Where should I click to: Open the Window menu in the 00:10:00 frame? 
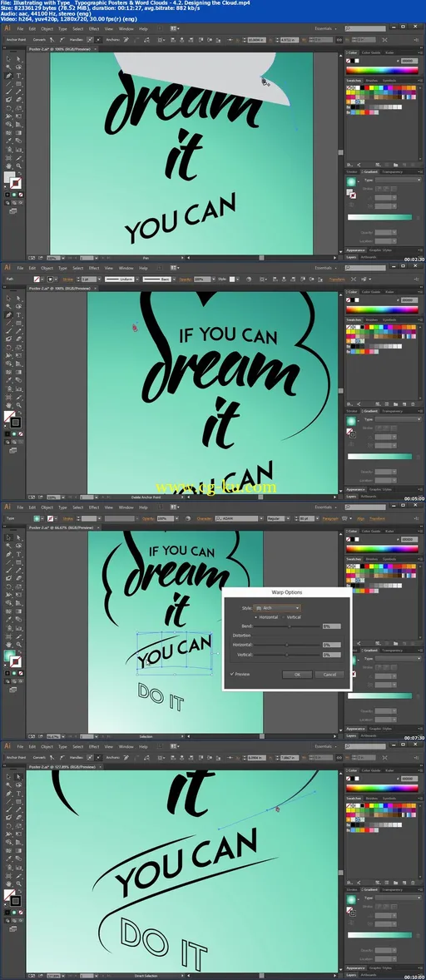point(126,746)
